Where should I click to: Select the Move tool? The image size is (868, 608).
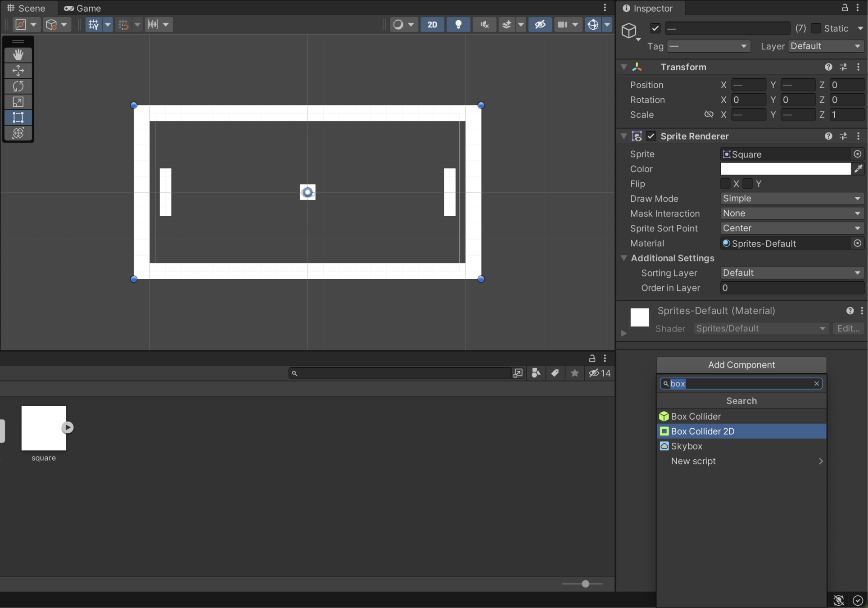click(x=18, y=70)
